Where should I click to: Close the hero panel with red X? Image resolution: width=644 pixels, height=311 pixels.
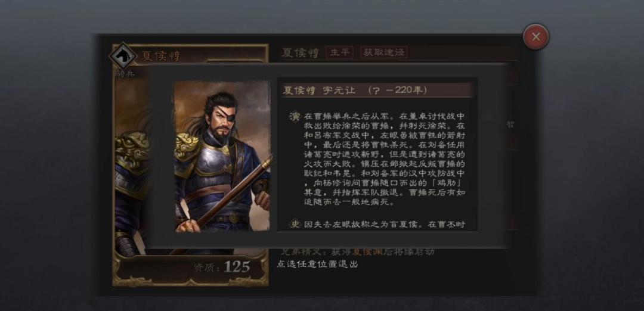(535, 37)
